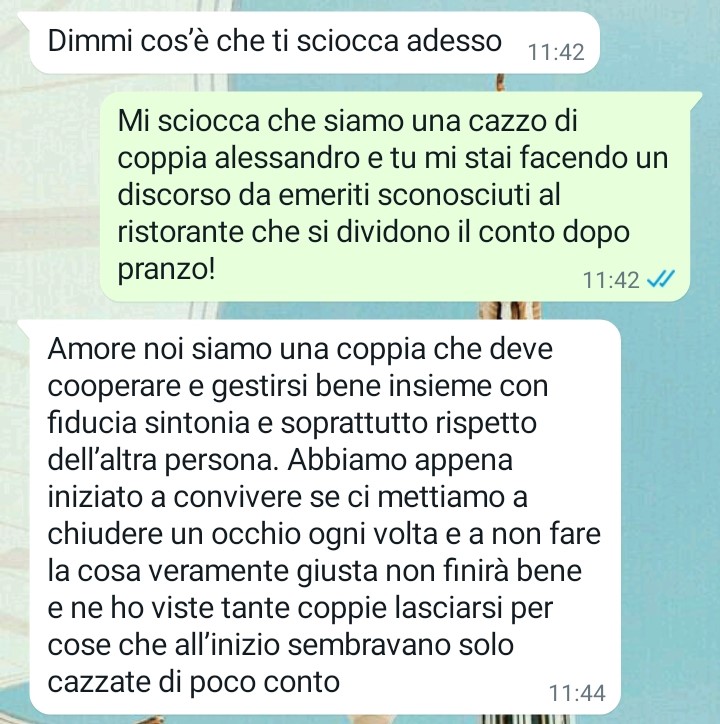
Task: Select the 'Dimmi cos'è che ti sciocca adesso' bubble
Action: tap(309, 42)
